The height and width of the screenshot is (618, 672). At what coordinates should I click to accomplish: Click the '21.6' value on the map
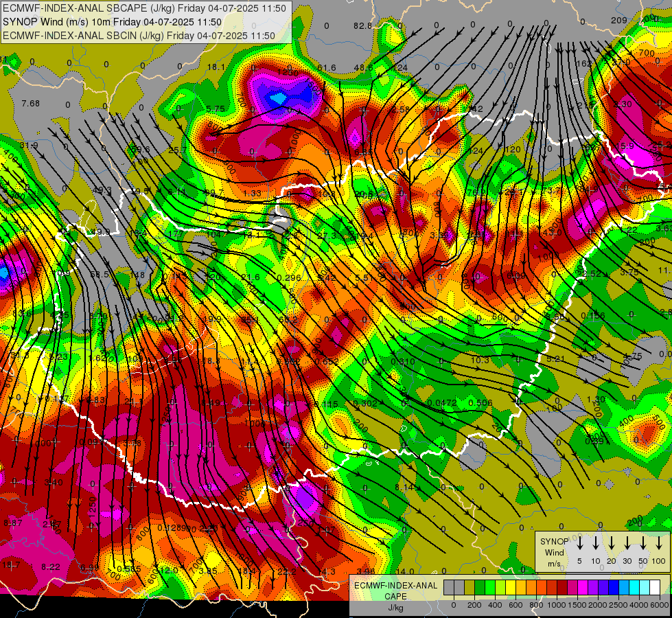coord(251,277)
